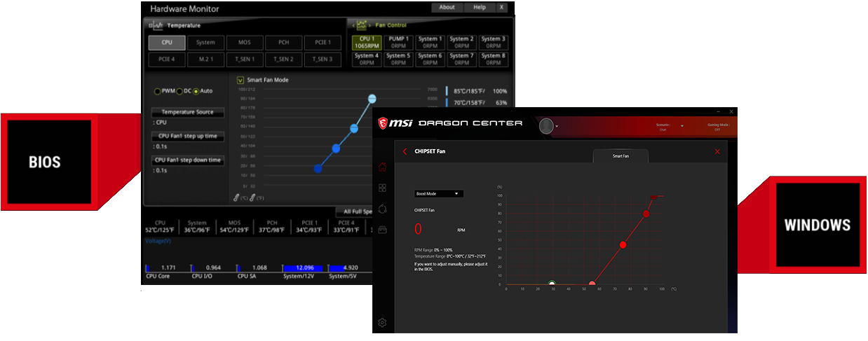Screen dimensions: 868x341
Task: Click the Temperature Source button
Action: (x=188, y=112)
